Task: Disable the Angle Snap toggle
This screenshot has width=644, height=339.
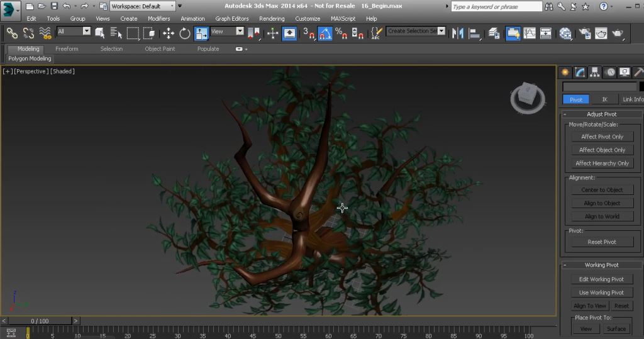Action: coord(325,33)
